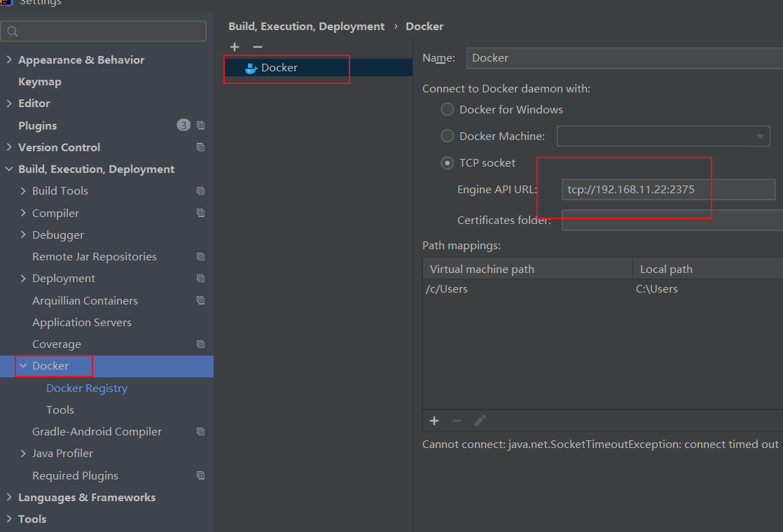Click the add path mapping plus icon
The width and height of the screenshot is (783, 532).
coord(434,421)
